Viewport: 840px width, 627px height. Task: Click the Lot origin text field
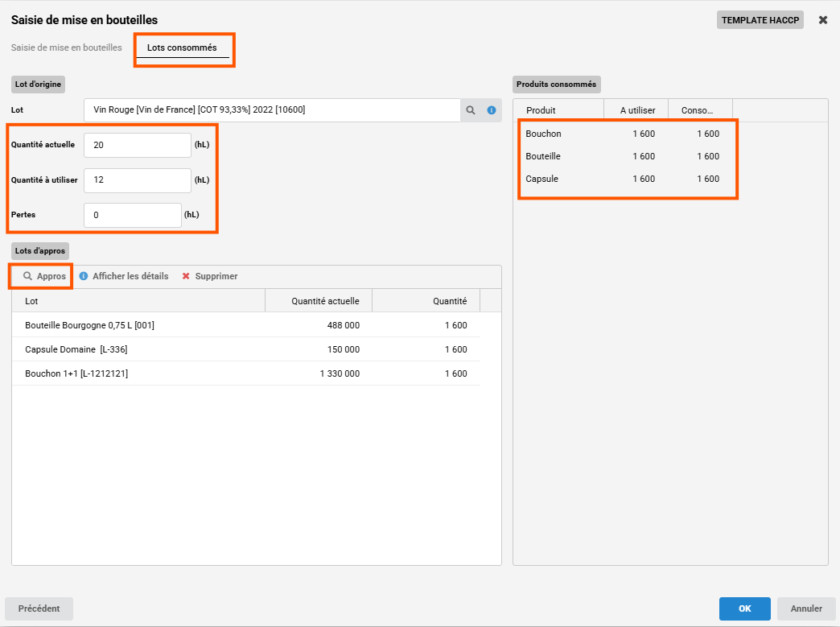pyautogui.click(x=271, y=110)
